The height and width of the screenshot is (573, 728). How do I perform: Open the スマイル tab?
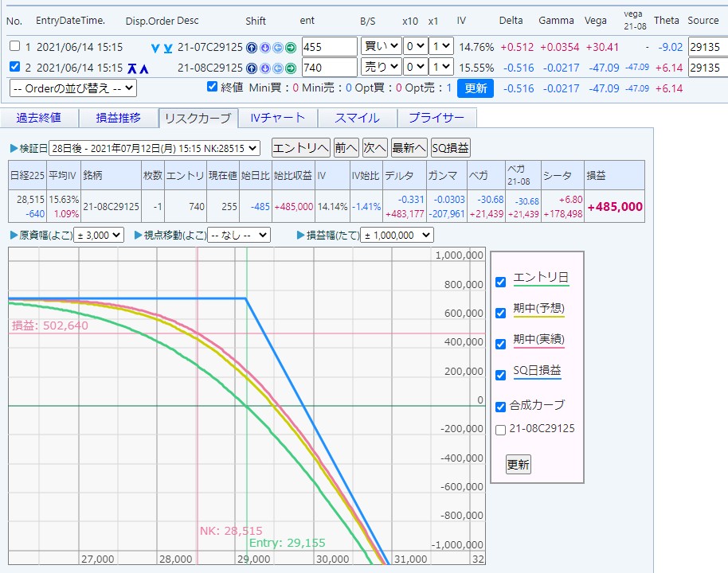coord(358,118)
